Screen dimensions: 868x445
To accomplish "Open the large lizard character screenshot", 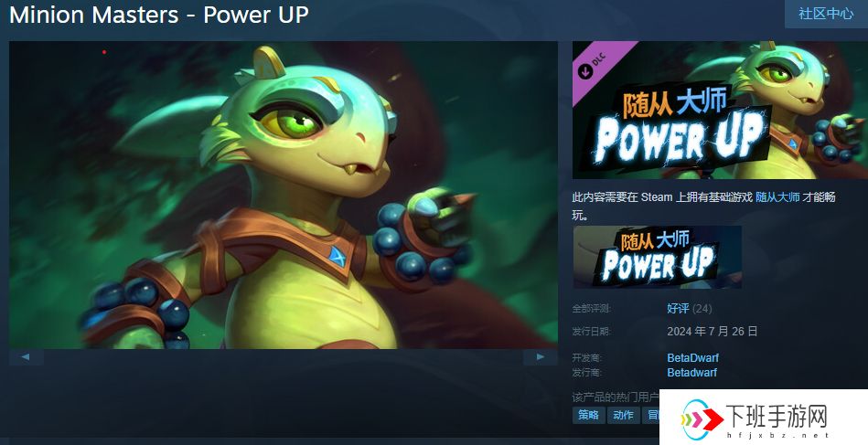I will pos(284,195).
